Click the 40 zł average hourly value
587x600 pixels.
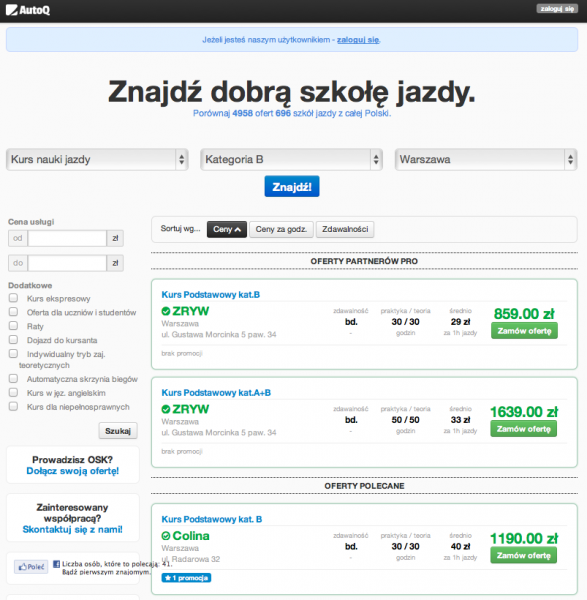(x=460, y=546)
